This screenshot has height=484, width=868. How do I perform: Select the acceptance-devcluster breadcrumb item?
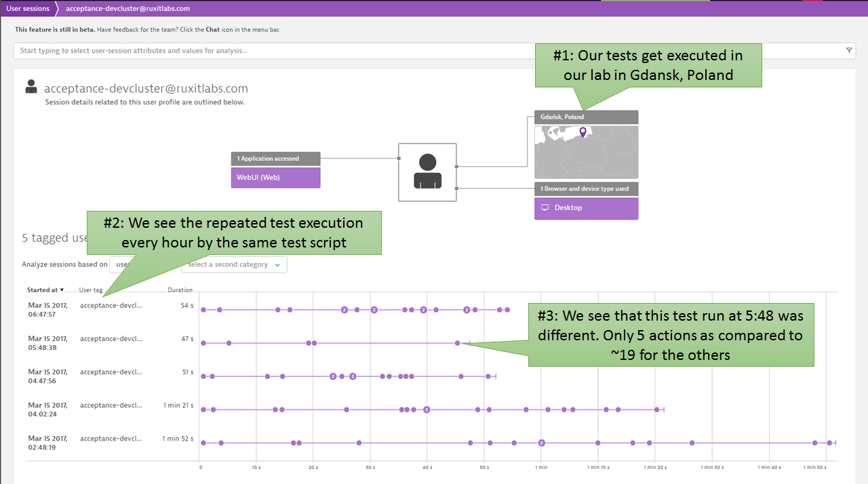coord(127,9)
